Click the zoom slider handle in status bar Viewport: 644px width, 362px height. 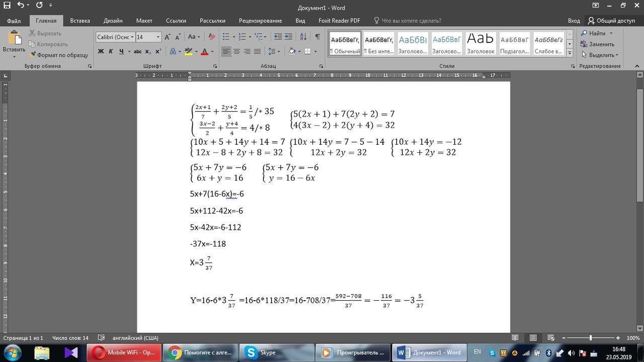[590, 338]
